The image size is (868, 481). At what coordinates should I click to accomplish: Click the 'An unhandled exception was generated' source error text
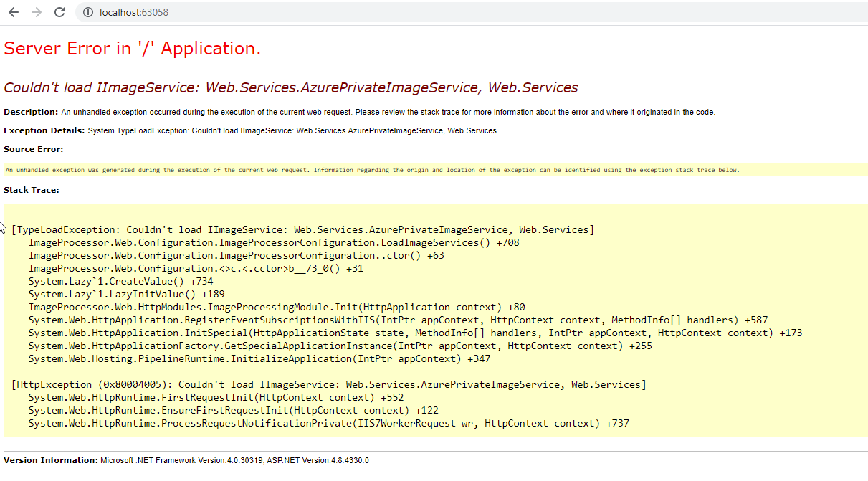tap(373, 170)
